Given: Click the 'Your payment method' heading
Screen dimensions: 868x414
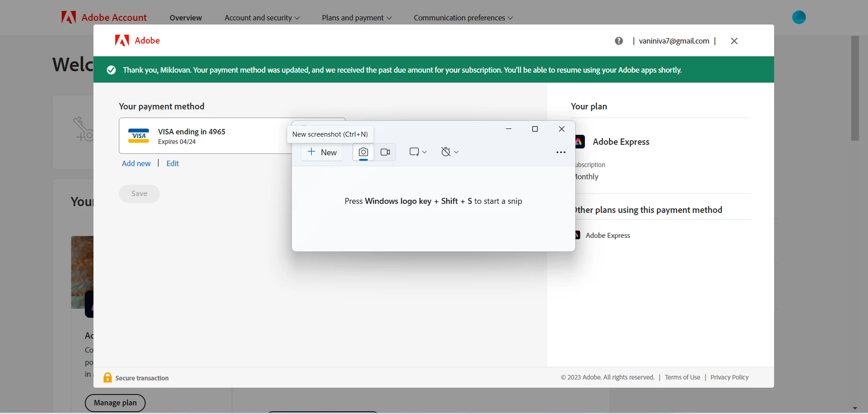Looking at the screenshot, I should 162,106.
